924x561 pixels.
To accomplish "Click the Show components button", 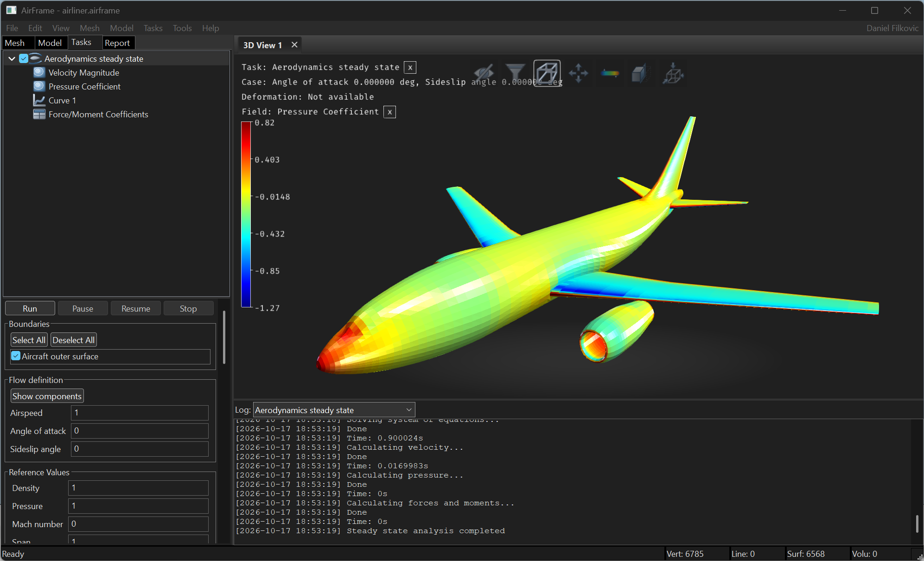I will point(47,396).
